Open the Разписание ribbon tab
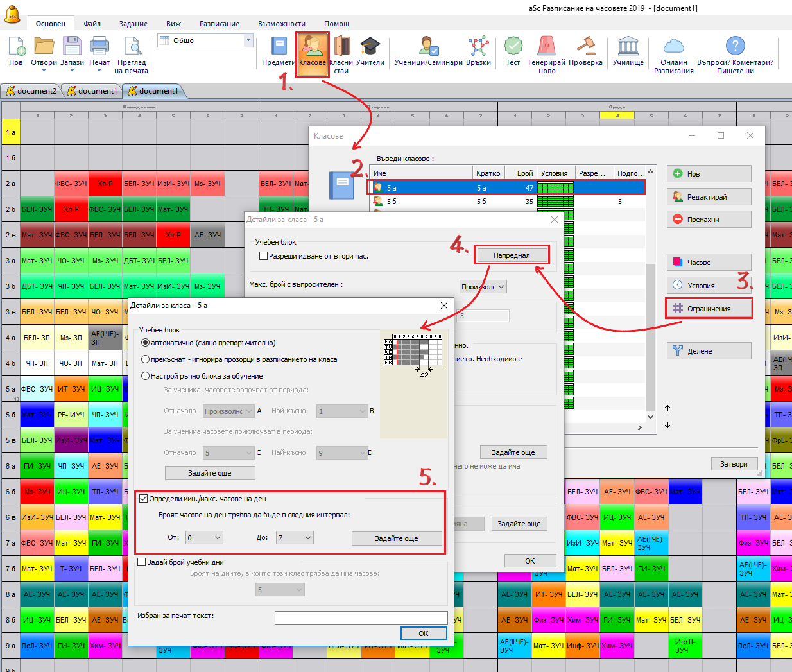The height and width of the screenshot is (672, 792). (x=219, y=24)
